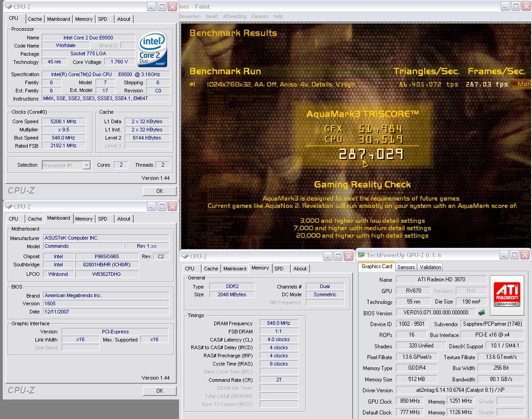Click top CPU-Z window title icon
Viewport: 532px width, 419px height.
pos(9,6)
